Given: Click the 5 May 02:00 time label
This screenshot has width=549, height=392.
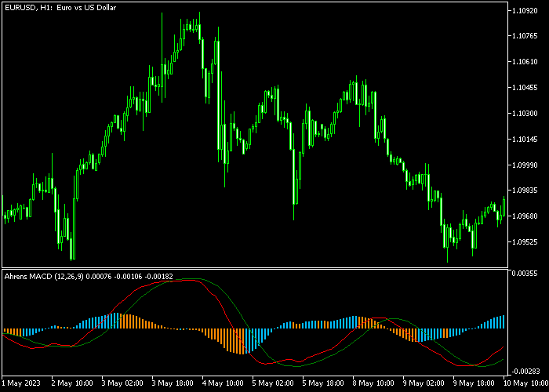Looking at the screenshot, I should click(x=273, y=383).
